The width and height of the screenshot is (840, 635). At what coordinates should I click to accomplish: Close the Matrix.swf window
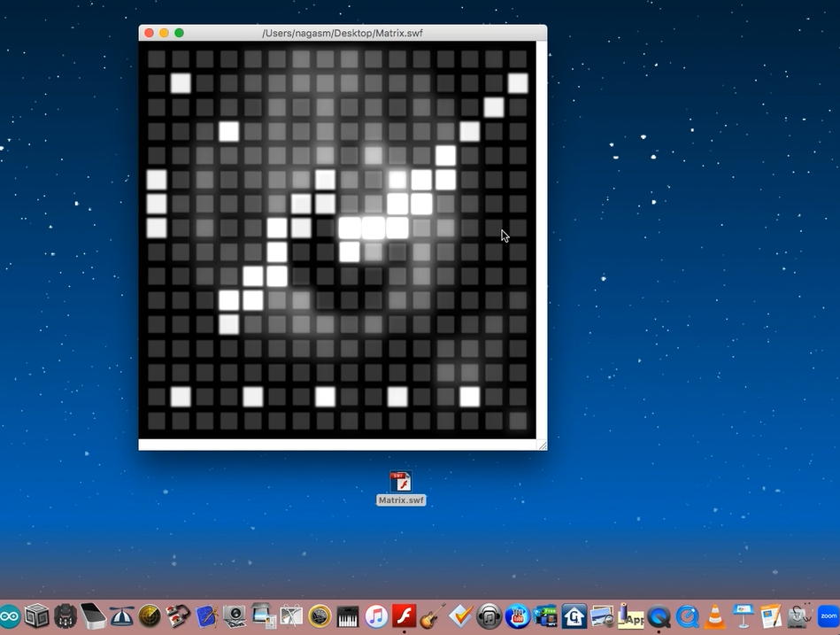pyautogui.click(x=149, y=34)
